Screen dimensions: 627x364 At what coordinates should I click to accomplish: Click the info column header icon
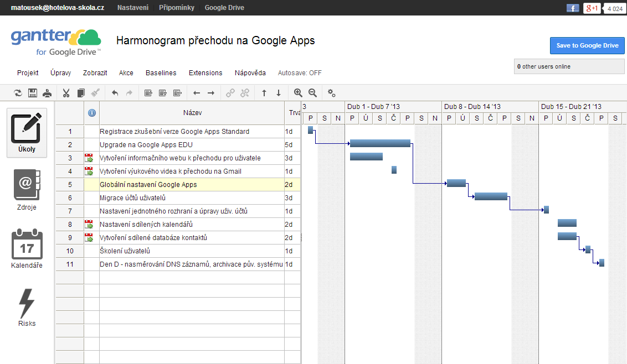pos(91,113)
